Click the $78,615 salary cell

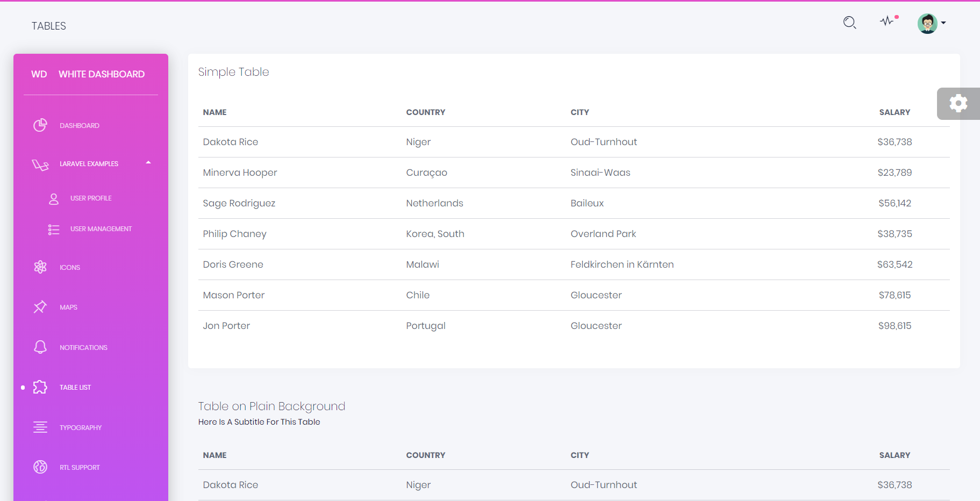(x=895, y=295)
